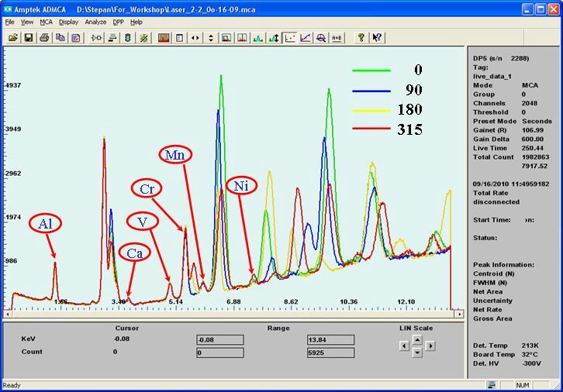Click the A+B spectrum sum icon

[x=337, y=38]
